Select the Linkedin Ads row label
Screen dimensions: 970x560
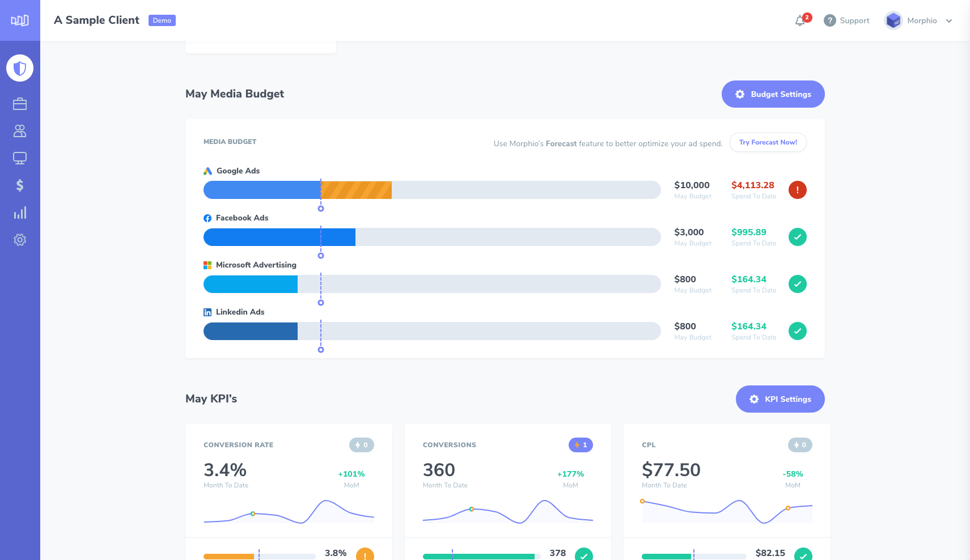coord(240,312)
